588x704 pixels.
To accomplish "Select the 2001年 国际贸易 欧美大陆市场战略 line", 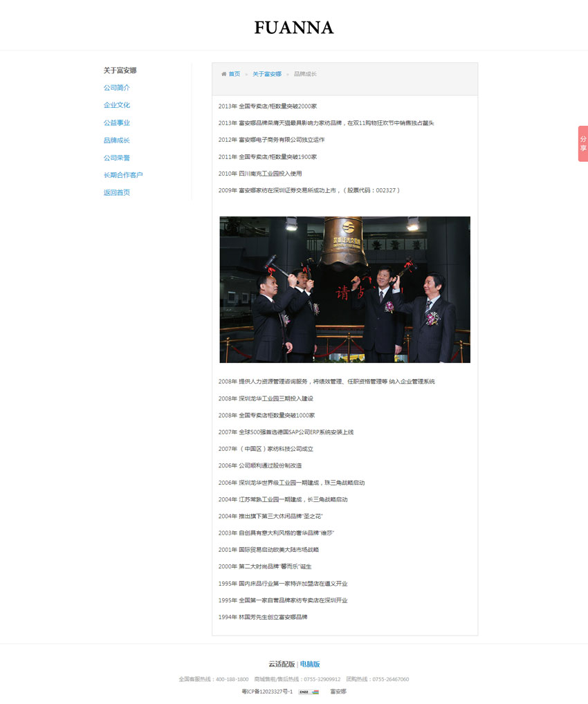I will [268, 550].
